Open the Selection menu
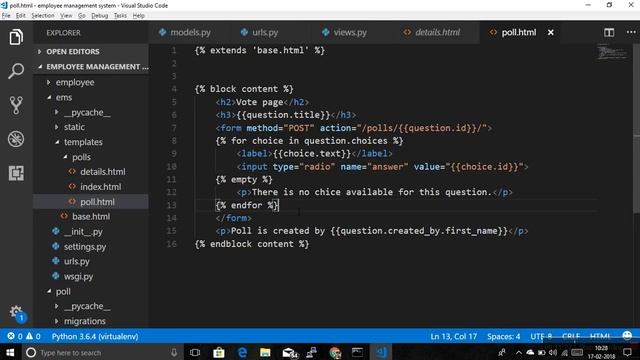This screenshot has width=640, height=360. click(43, 16)
